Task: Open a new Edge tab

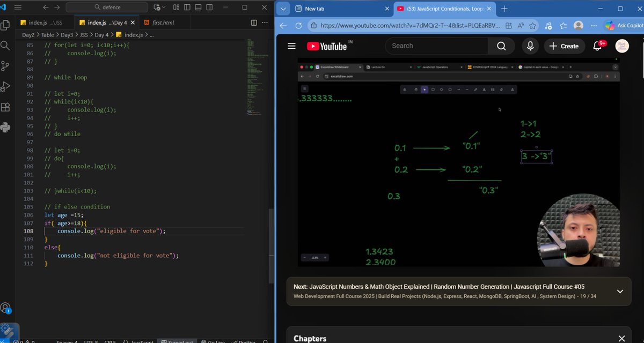Action: tap(504, 9)
